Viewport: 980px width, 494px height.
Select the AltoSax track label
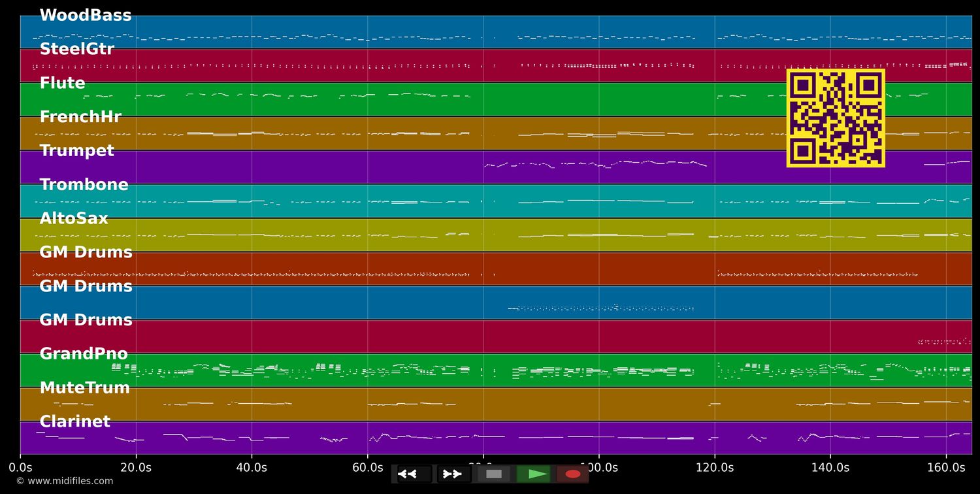click(x=74, y=219)
